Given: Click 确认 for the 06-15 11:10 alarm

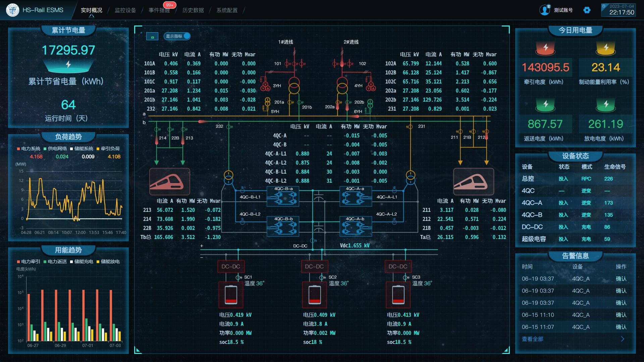Looking at the screenshot, I should click(x=621, y=315).
